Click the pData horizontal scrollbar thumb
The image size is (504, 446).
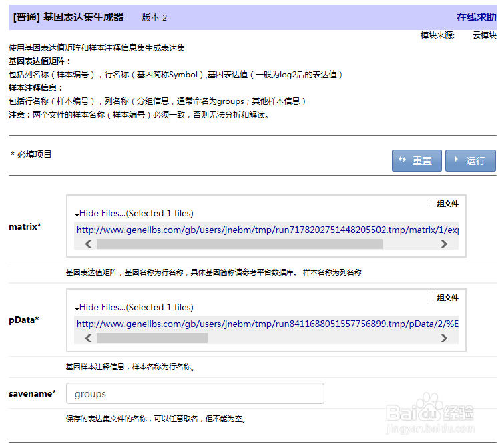coord(152,338)
